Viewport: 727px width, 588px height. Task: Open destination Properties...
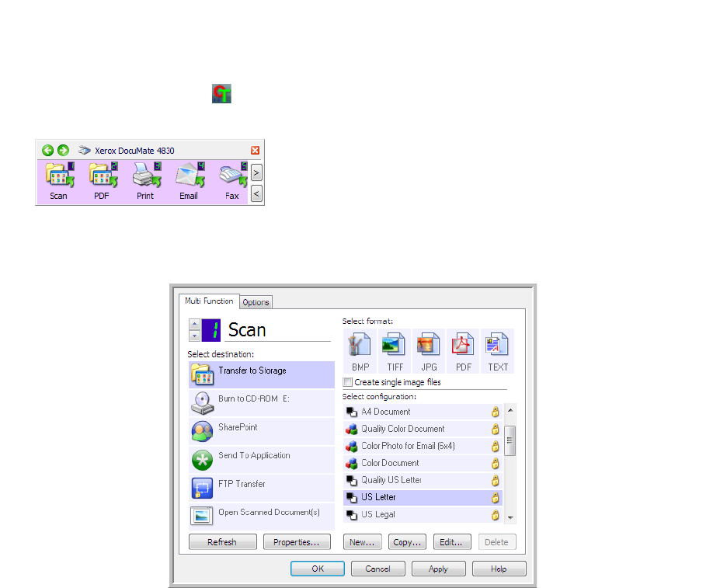pos(297,542)
